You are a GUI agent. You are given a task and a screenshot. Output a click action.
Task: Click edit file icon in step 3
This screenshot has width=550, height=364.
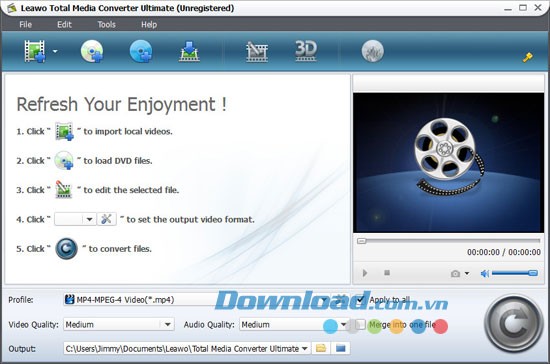pyautogui.click(x=64, y=190)
